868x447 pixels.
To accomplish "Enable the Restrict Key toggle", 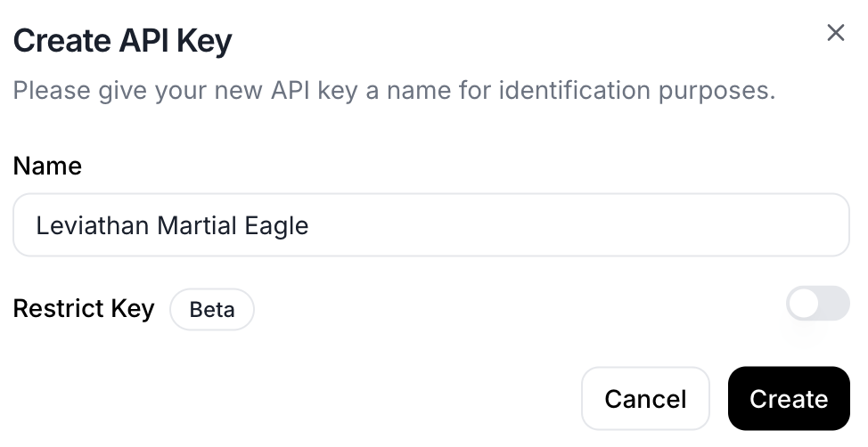I will click(817, 304).
